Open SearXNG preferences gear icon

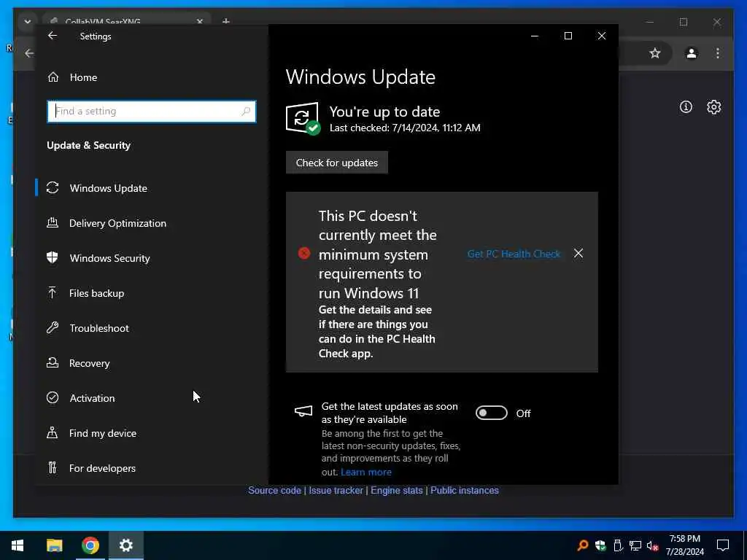tap(713, 107)
